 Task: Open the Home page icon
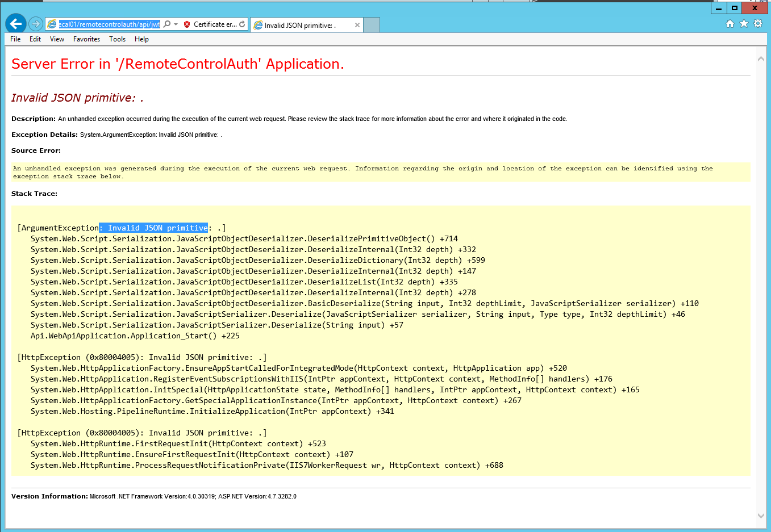[730, 24]
